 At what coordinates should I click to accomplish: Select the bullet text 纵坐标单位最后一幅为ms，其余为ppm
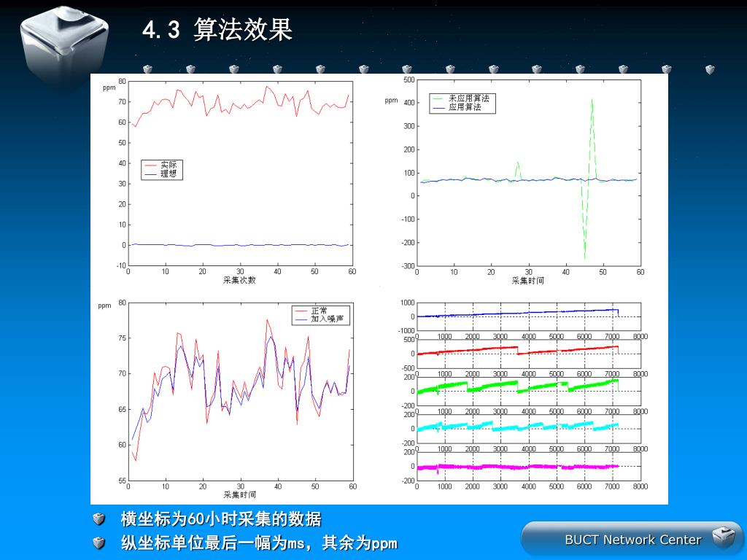pos(259,542)
